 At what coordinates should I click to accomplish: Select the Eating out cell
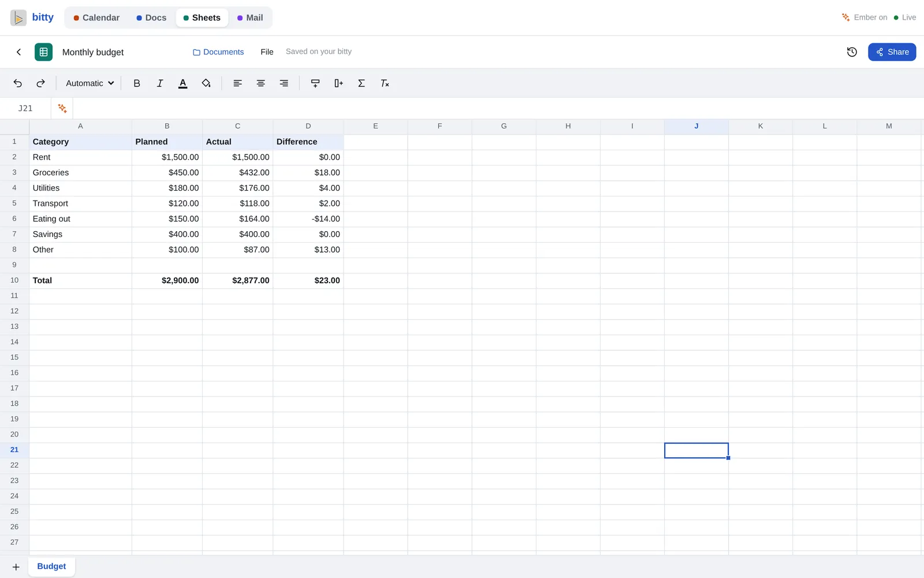[80, 219]
